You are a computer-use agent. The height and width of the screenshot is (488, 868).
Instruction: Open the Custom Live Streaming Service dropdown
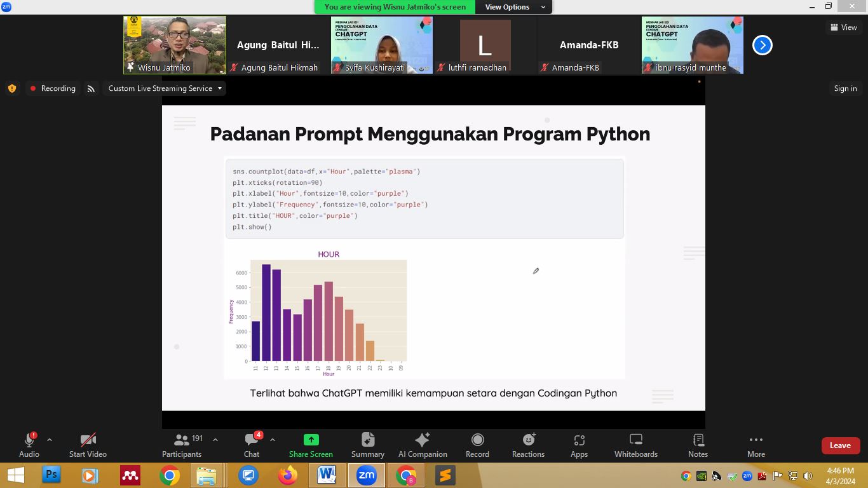point(165,88)
